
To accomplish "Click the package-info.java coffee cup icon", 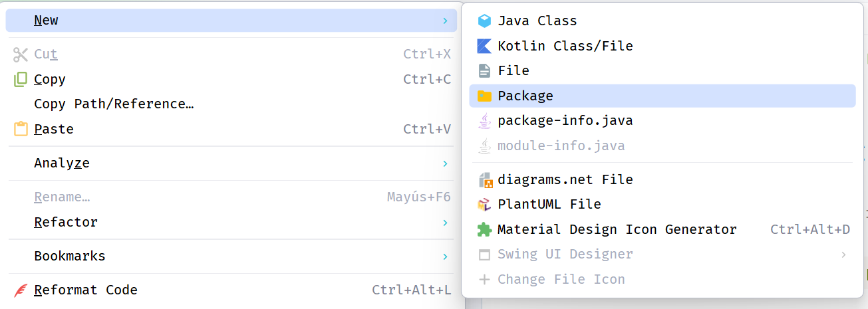I will (x=484, y=121).
